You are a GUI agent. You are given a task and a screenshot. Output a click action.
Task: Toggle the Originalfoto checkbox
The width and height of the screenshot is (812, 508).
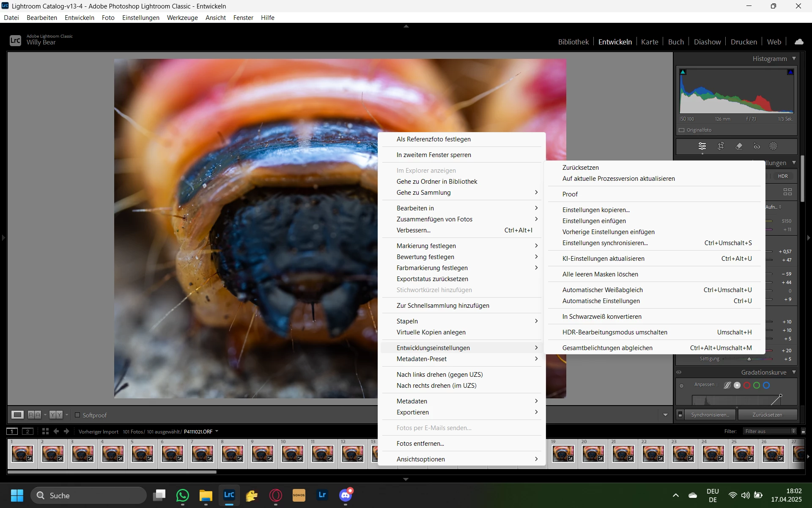pyautogui.click(x=682, y=130)
